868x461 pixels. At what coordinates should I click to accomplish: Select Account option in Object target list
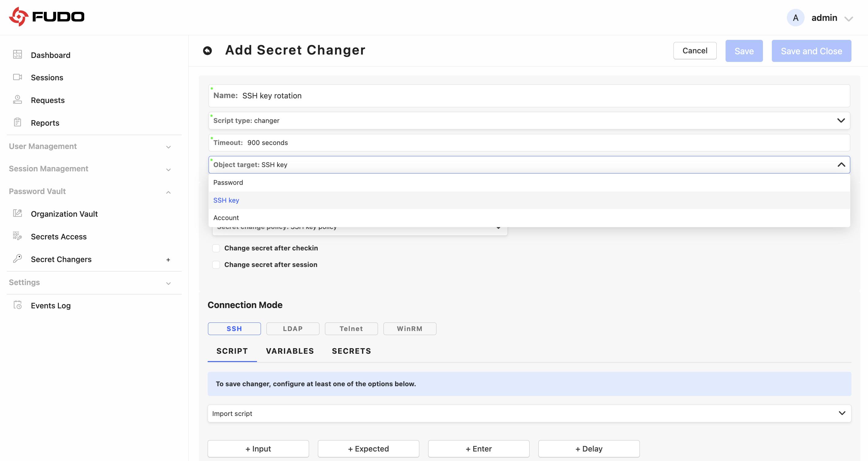529,218
